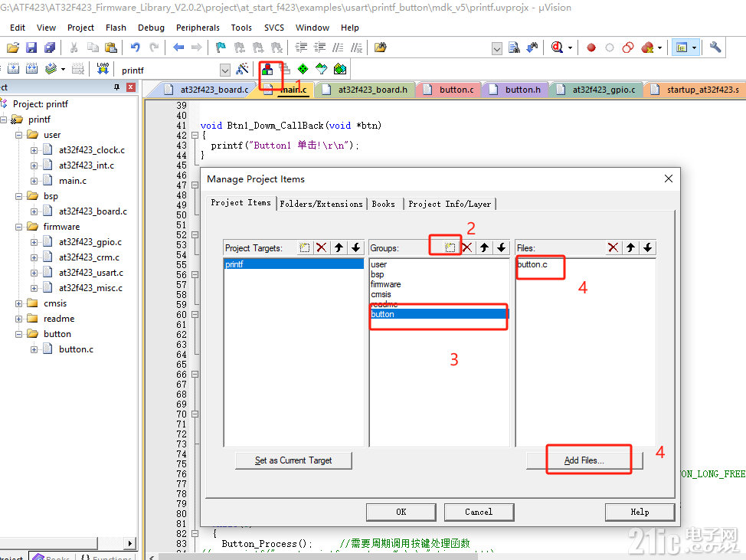Expand the cmsis group in tree

pyautogui.click(x=18, y=303)
